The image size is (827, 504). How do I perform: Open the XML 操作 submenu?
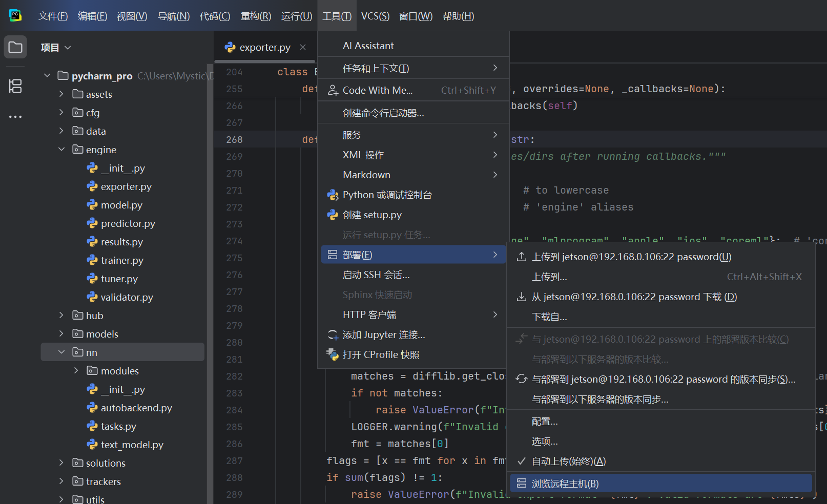(x=413, y=155)
